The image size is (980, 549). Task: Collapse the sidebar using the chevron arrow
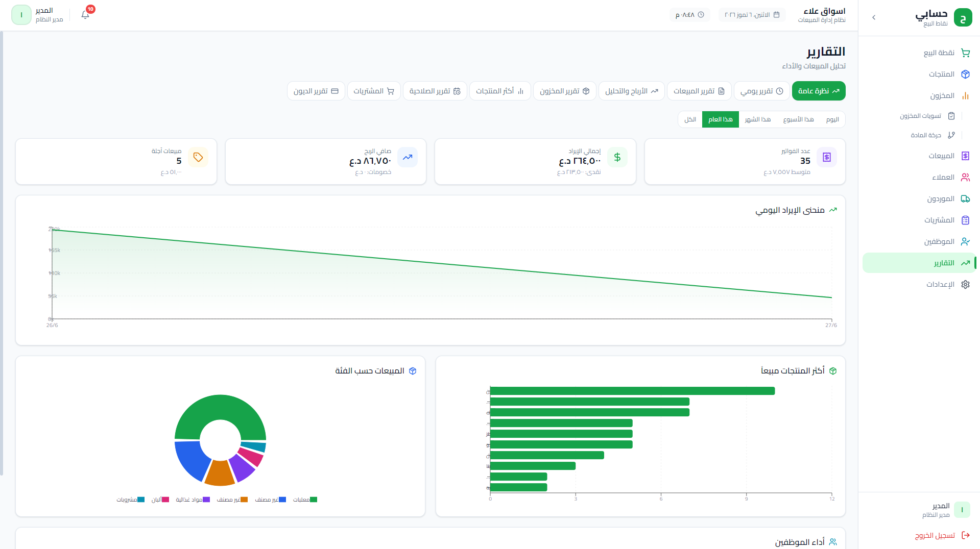click(874, 17)
